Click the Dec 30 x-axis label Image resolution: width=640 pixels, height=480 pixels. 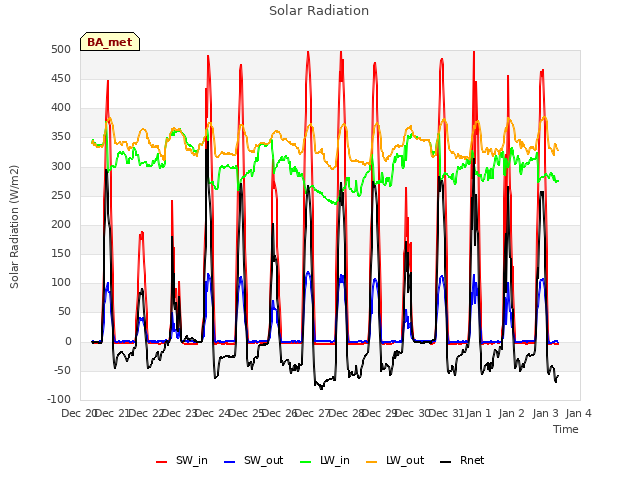click(413, 413)
